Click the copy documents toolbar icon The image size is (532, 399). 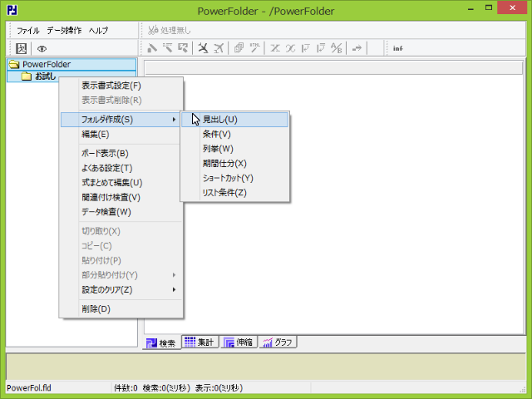tap(239, 48)
